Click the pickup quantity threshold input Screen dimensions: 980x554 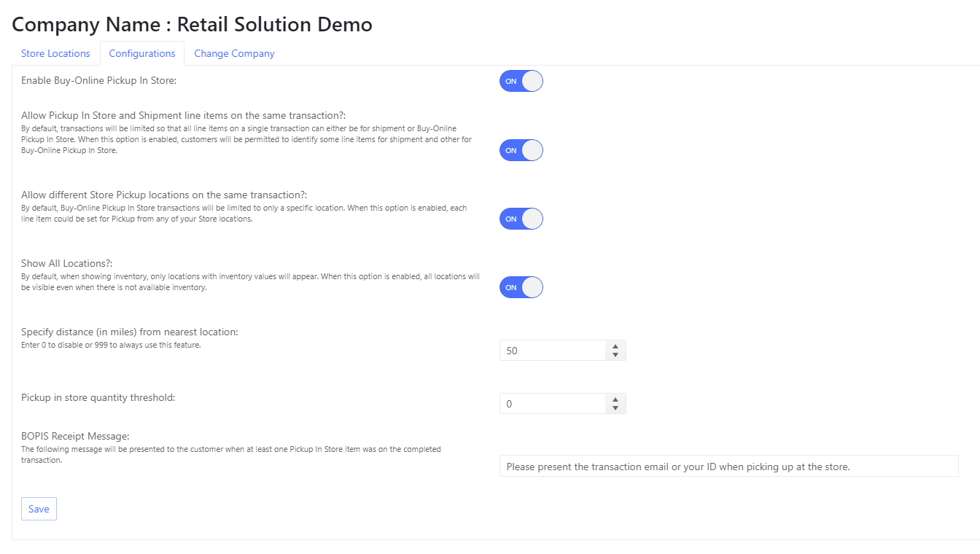coord(554,403)
